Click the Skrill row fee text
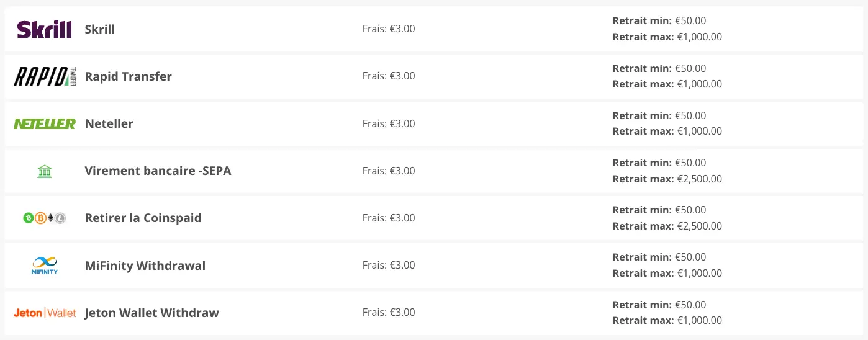This screenshot has width=868, height=340. (x=389, y=29)
